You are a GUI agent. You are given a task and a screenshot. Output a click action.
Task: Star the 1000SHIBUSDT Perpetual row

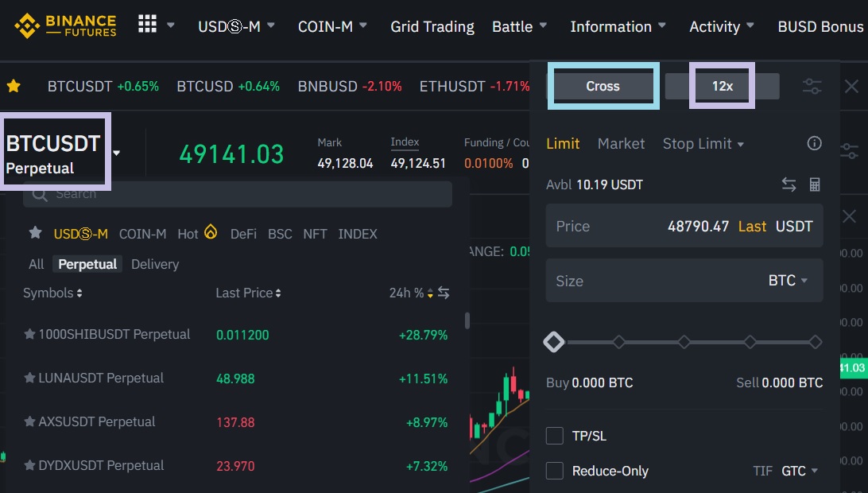pos(29,335)
